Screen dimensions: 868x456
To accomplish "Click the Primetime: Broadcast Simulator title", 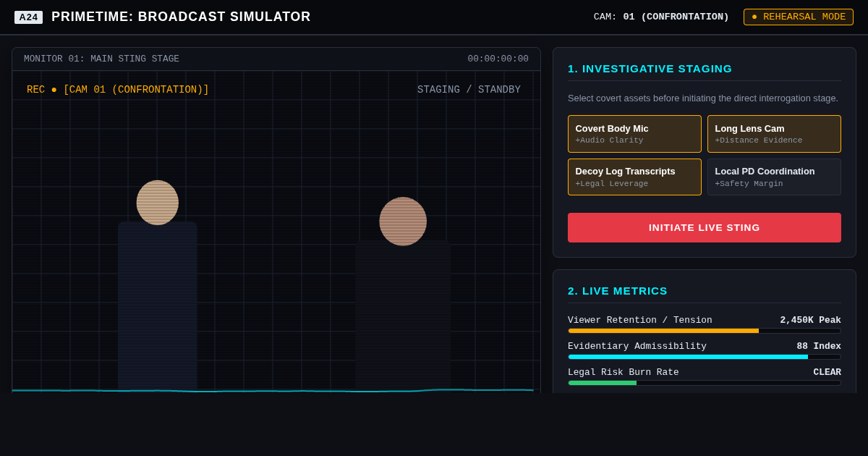I will (x=181, y=17).
